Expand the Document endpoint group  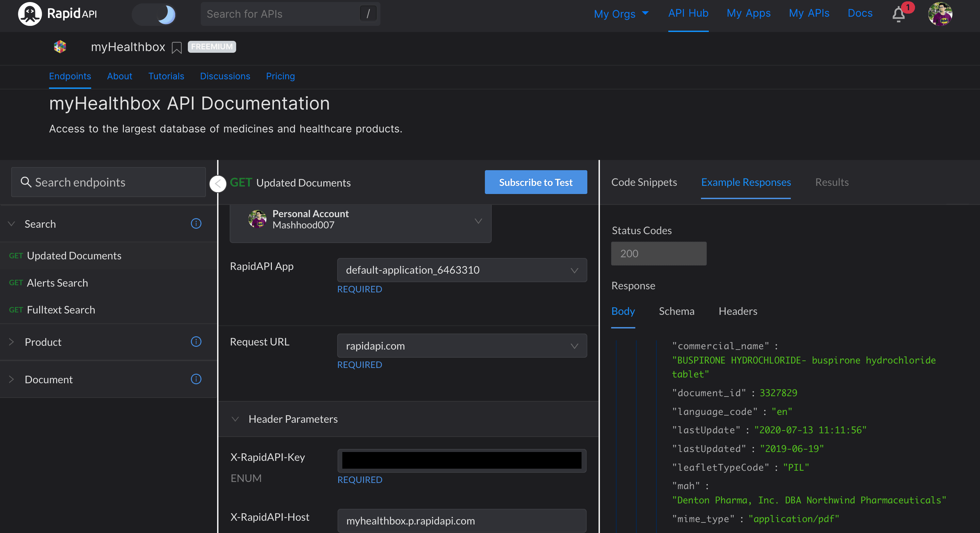(x=12, y=379)
